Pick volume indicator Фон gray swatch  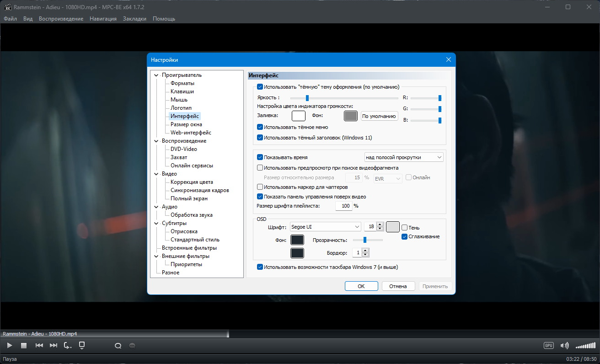point(351,116)
